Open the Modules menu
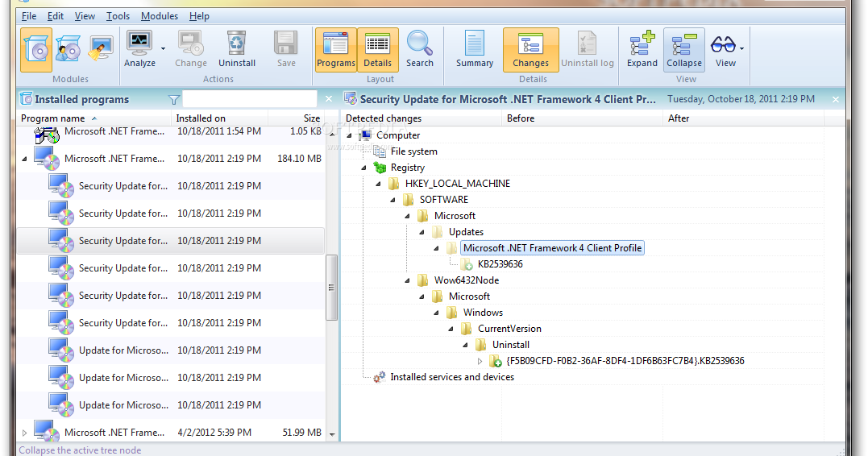This screenshot has width=868, height=456. (160, 16)
